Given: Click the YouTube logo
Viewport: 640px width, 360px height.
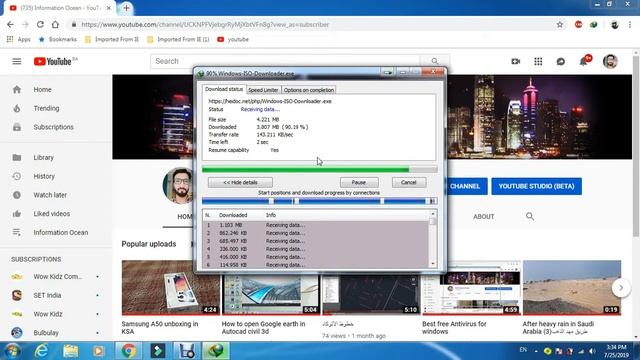Looking at the screenshot, I should [53, 61].
